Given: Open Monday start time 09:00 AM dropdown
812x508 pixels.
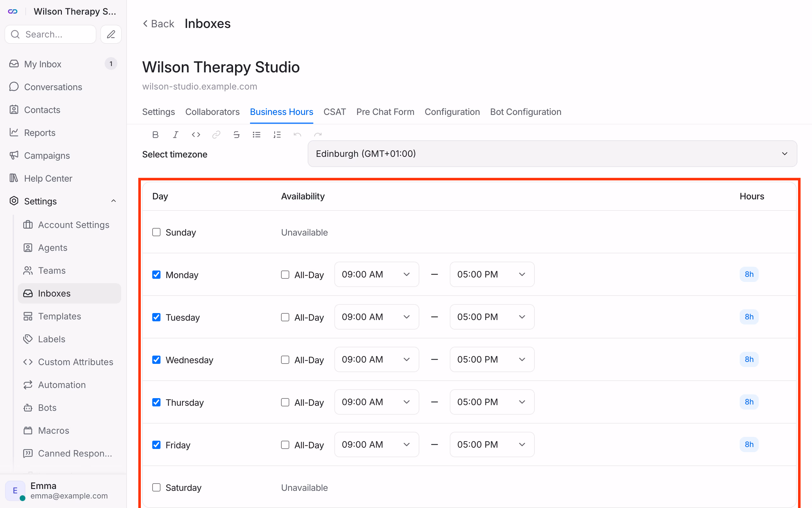Looking at the screenshot, I should 377,274.
